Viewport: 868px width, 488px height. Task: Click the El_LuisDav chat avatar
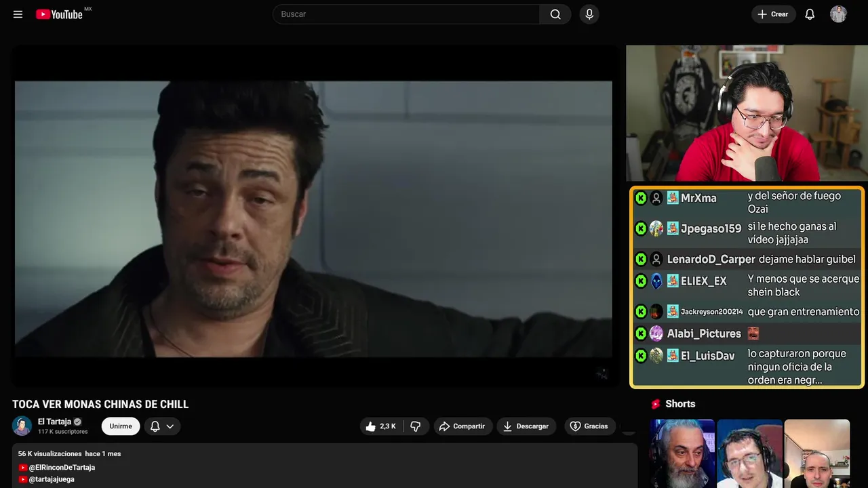tap(656, 356)
